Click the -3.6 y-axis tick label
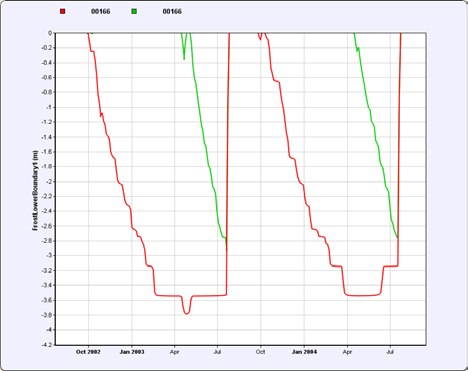 47,300
